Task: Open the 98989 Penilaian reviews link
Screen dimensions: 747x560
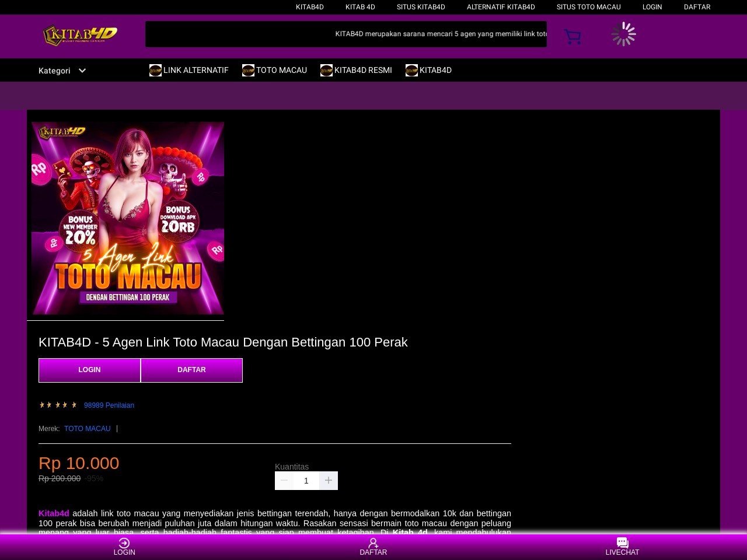Action: click(109, 405)
